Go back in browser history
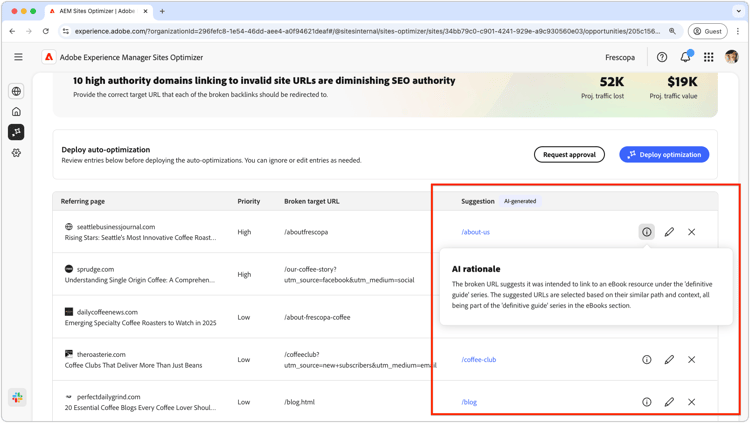Screen dimensions: 750x423 coord(12,31)
